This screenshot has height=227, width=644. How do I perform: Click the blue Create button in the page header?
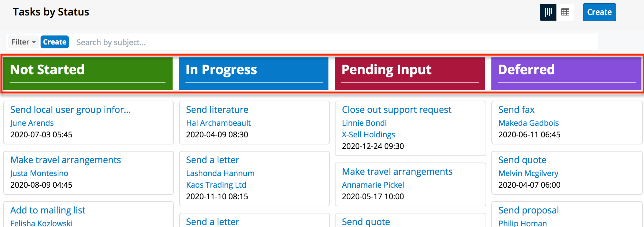tap(599, 12)
